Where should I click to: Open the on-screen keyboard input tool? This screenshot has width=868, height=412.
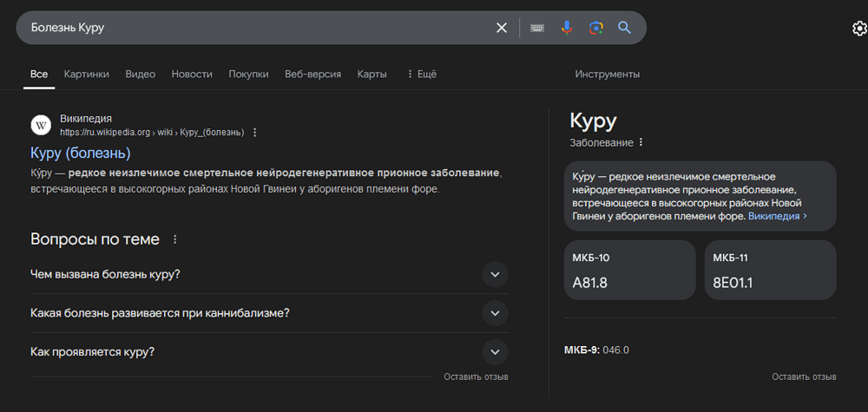tap(537, 28)
